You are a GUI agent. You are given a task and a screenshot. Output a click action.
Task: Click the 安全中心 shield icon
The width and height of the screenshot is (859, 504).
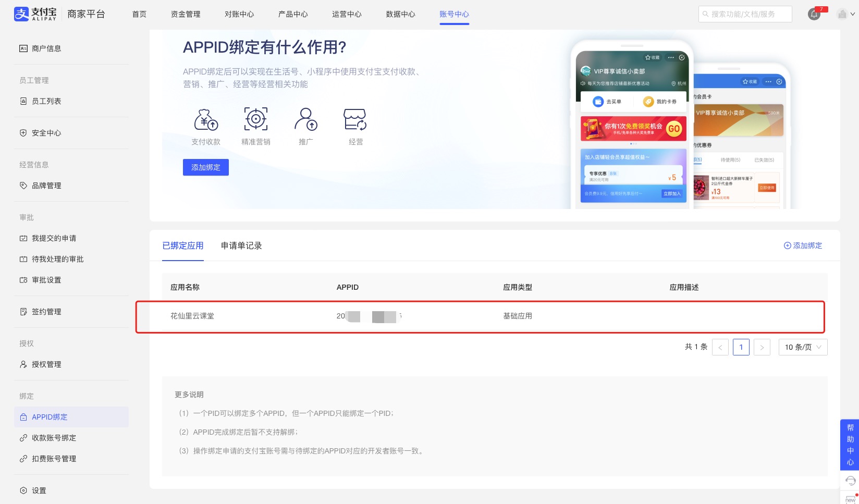click(x=23, y=133)
